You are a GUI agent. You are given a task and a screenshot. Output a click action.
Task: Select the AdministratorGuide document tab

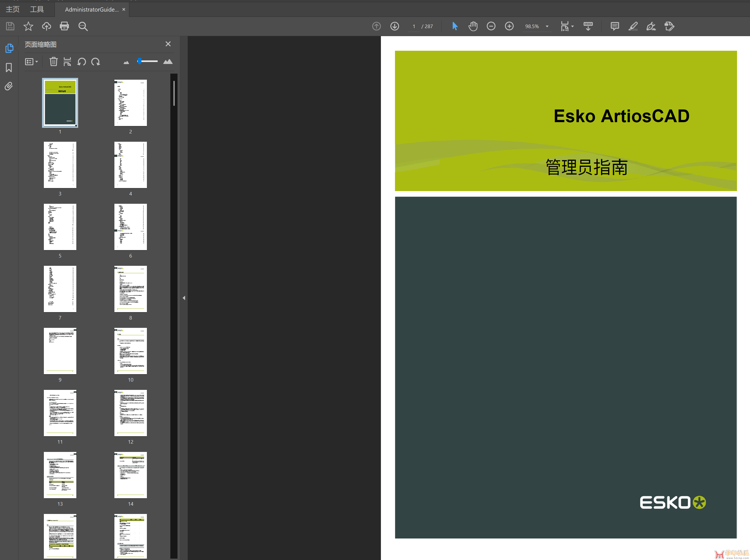click(92, 9)
